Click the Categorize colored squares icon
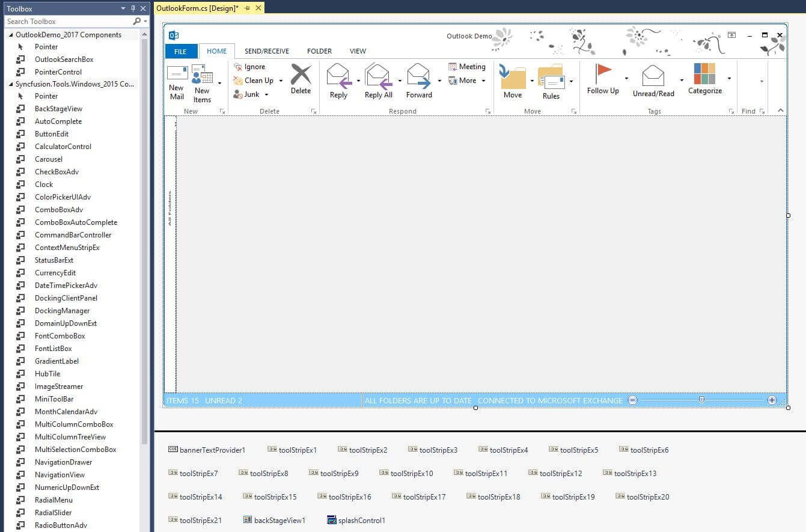This screenshot has height=532, width=806. point(704,73)
